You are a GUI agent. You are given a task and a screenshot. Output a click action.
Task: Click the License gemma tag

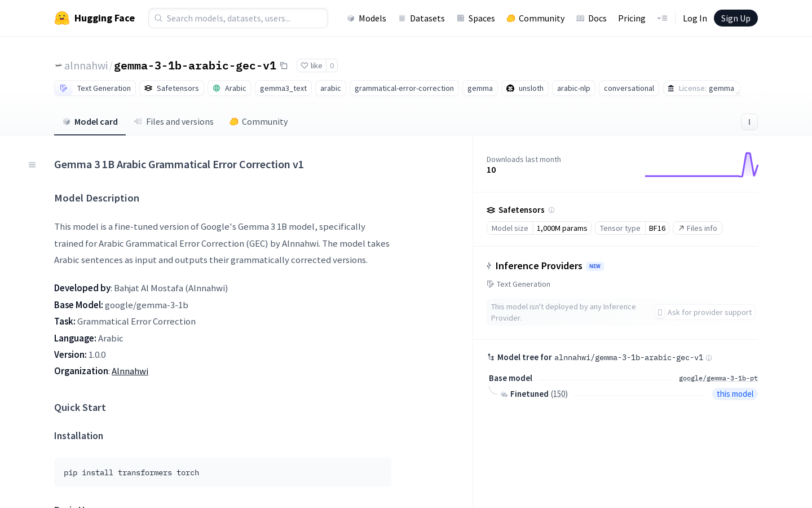(x=701, y=88)
